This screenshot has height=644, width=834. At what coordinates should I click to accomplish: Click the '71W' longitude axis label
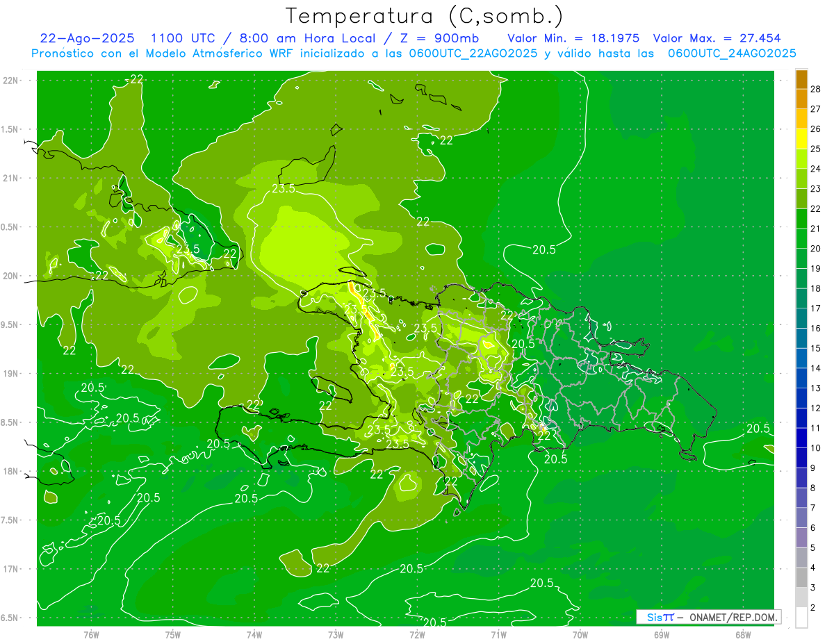click(498, 635)
